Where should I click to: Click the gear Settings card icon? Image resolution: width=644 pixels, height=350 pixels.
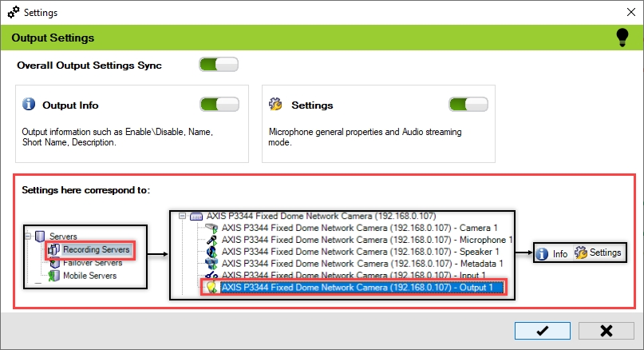tap(276, 105)
